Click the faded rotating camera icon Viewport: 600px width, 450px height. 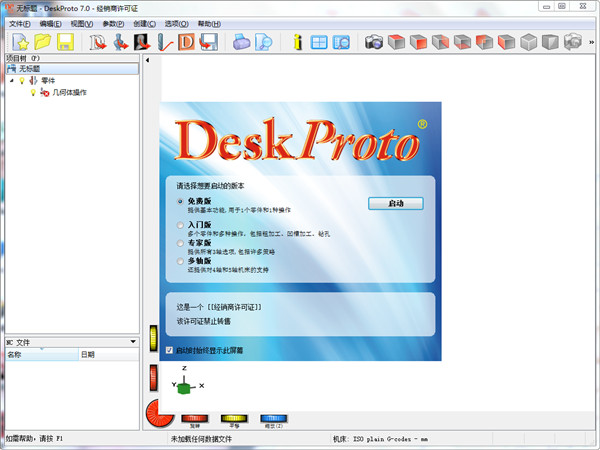[573, 42]
